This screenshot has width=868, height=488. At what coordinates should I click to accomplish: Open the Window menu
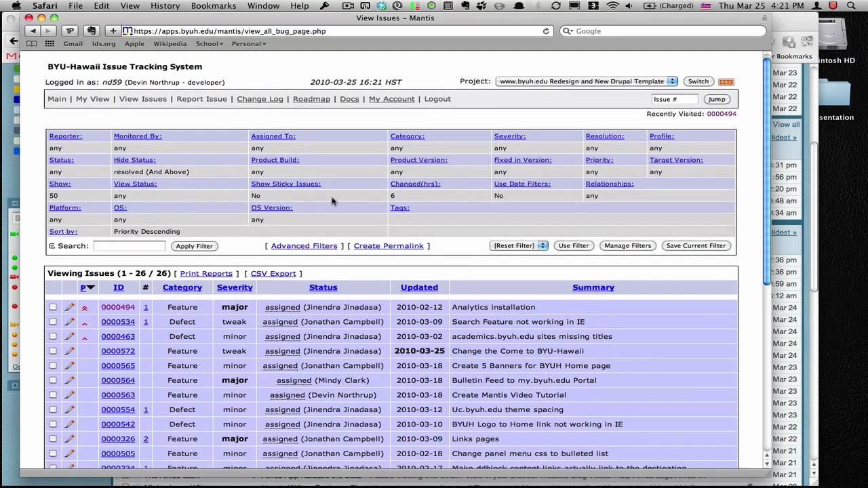(263, 6)
